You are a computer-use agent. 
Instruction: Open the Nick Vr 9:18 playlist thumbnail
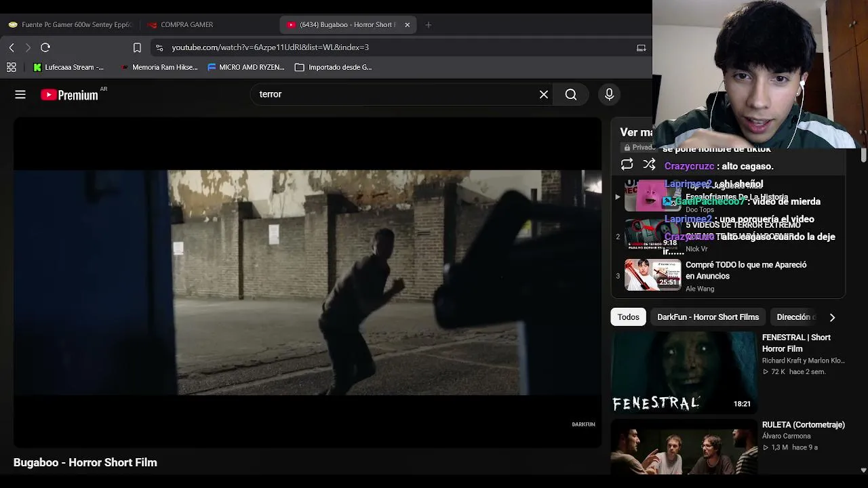click(x=652, y=235)
